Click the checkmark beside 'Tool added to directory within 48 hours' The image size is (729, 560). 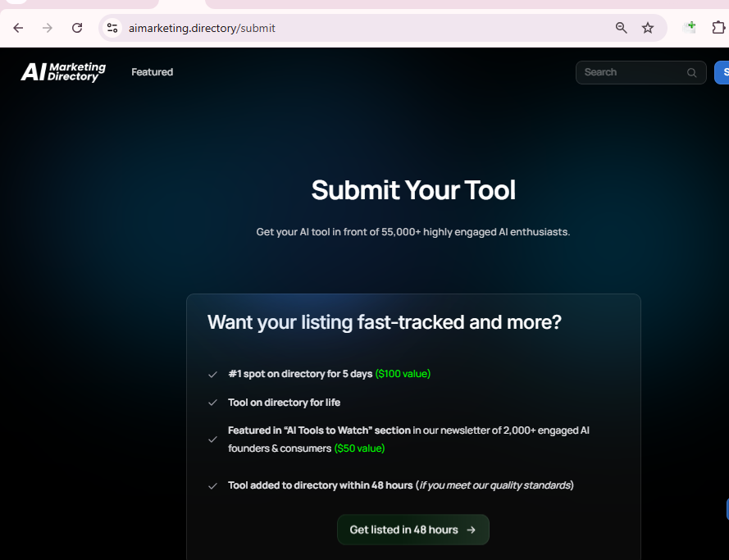point(213,486)
